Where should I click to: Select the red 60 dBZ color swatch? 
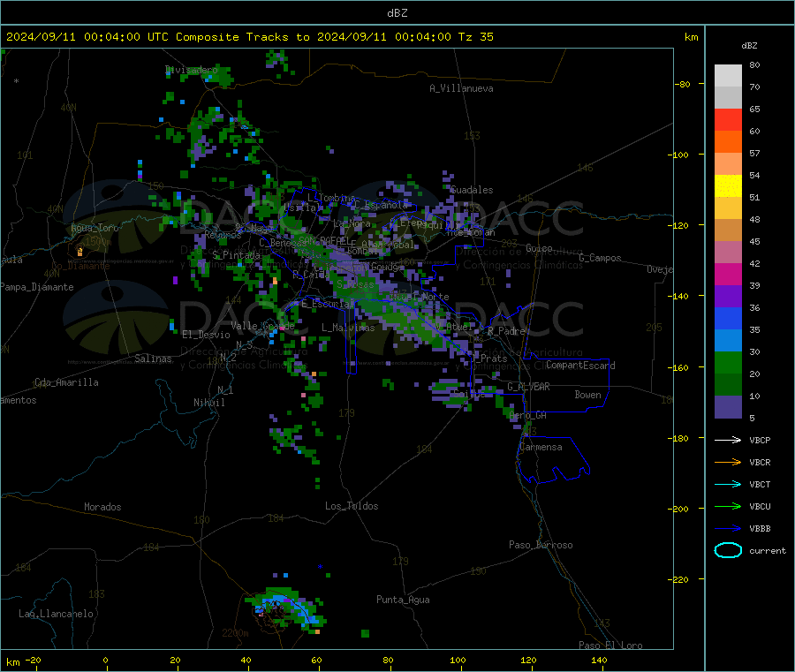pyautogui.click(x=728, y=119)
